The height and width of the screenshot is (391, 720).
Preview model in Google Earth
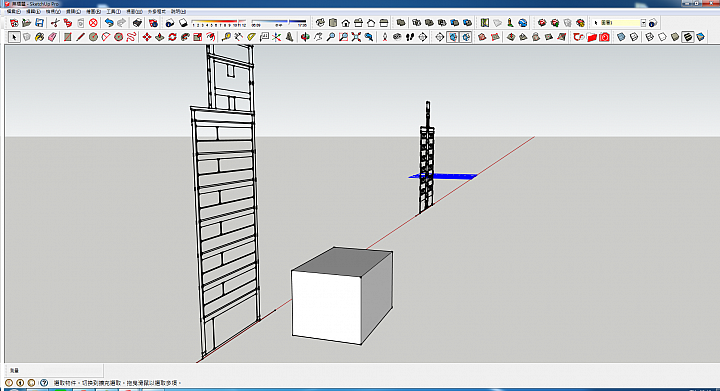point(523,22)
